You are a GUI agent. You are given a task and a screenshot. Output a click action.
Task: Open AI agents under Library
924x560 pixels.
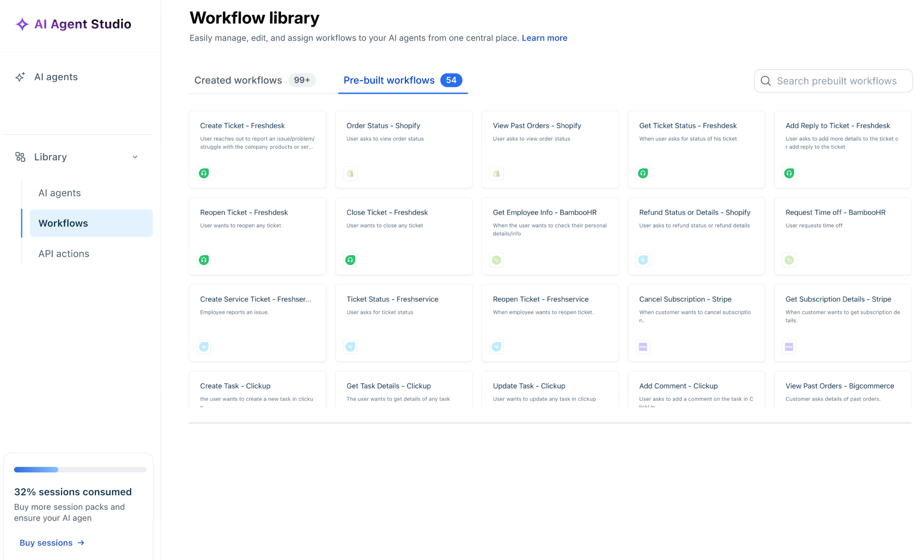coord(59,193)
